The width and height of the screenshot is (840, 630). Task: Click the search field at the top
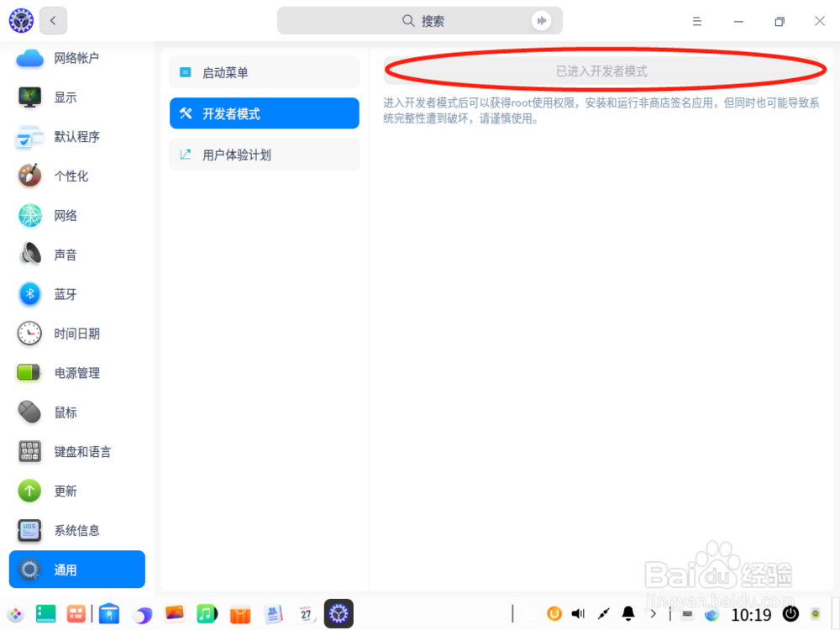tap(420, 20)
